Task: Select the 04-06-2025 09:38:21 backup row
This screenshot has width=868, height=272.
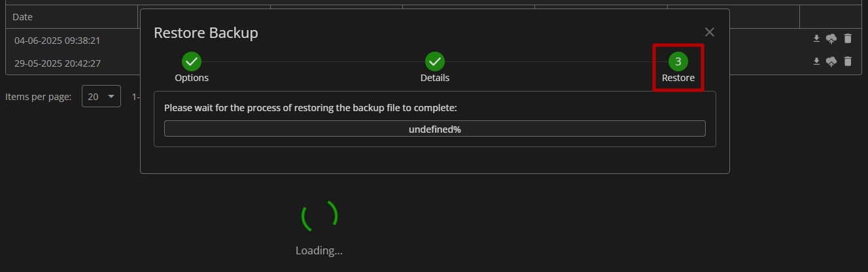Action: [434, 40]
